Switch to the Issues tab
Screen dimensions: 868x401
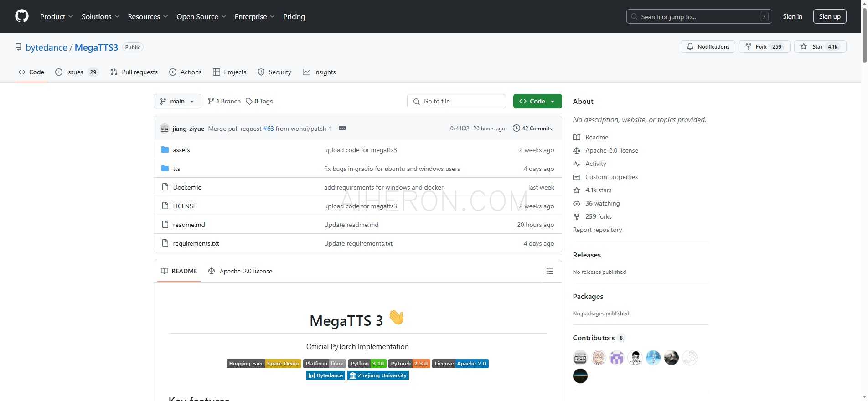(77, 72)
